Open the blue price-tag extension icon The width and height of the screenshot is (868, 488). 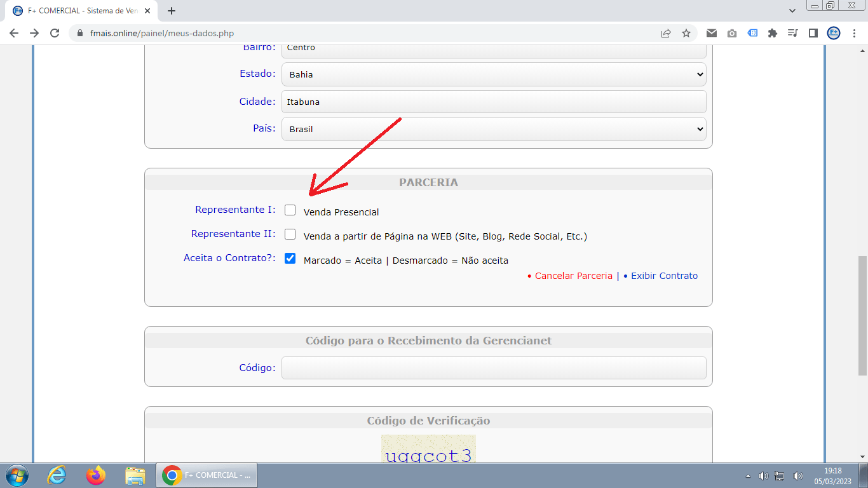pos(752,33)
